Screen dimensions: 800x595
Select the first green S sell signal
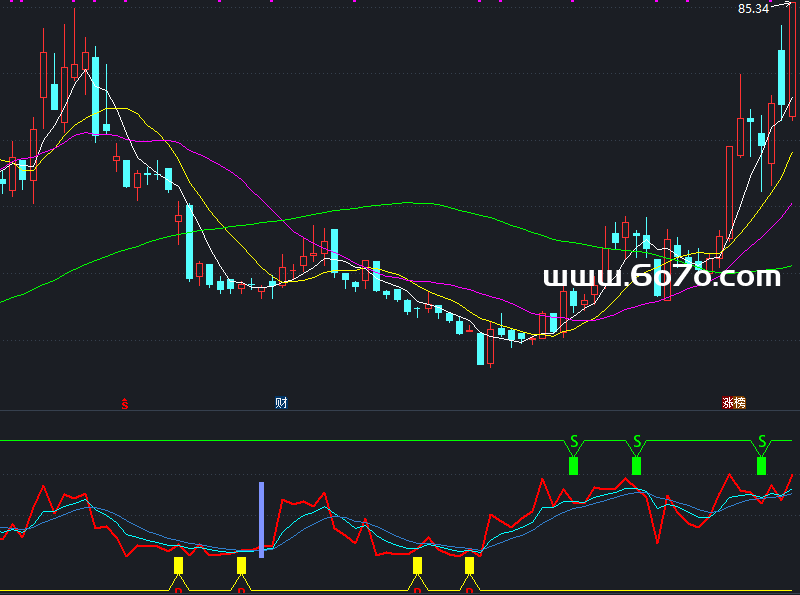tap(574, 464)
